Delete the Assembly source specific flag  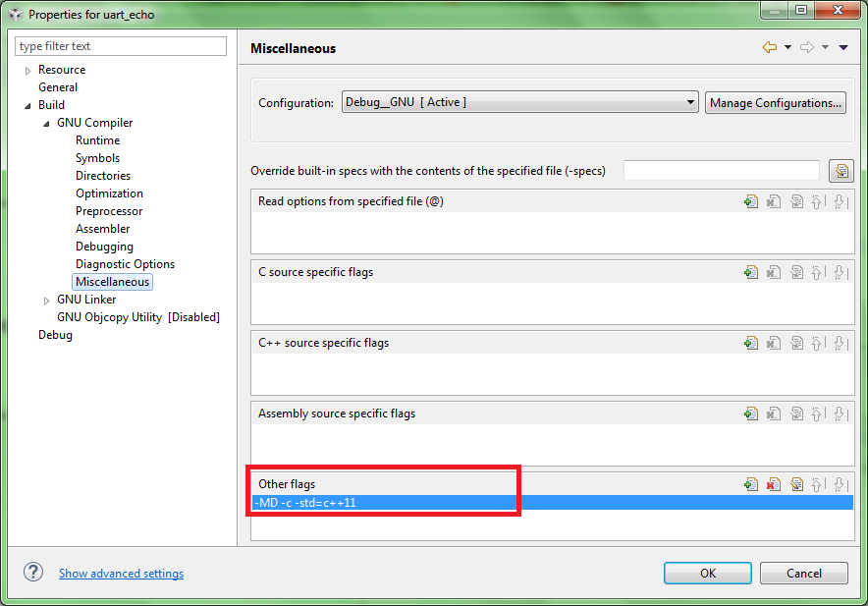click(774, 413)
